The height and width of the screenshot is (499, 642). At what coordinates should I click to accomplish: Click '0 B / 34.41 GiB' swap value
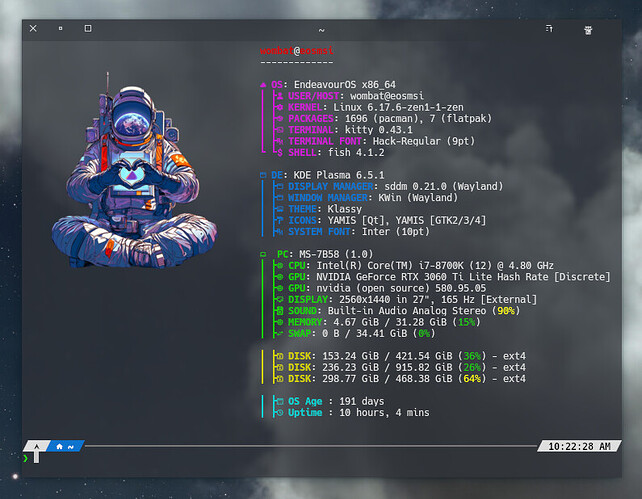click(x=364, y=333)
